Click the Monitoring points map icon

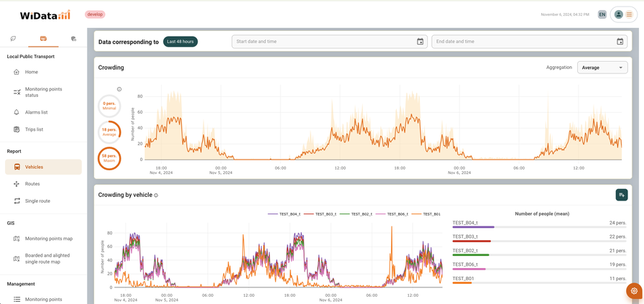[17, 239]
